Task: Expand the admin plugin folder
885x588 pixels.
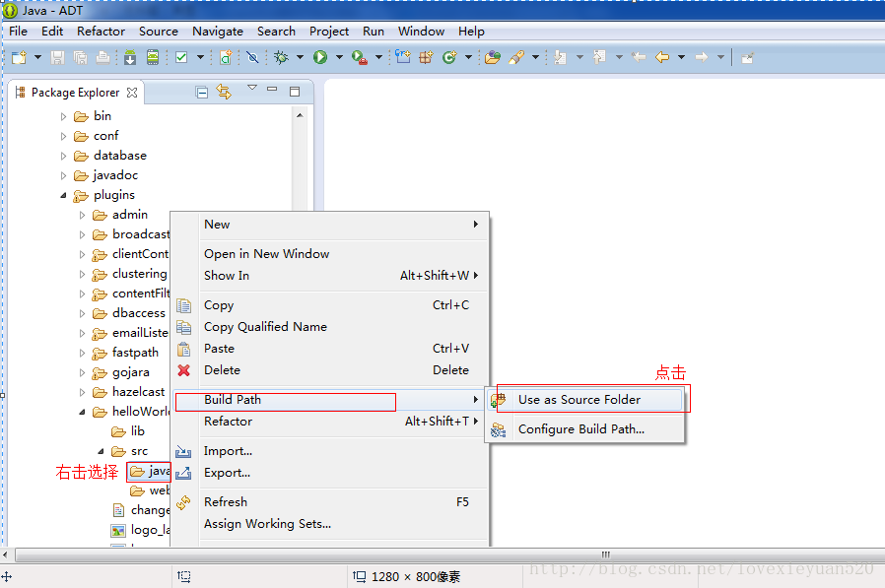Action: [83, 215]
